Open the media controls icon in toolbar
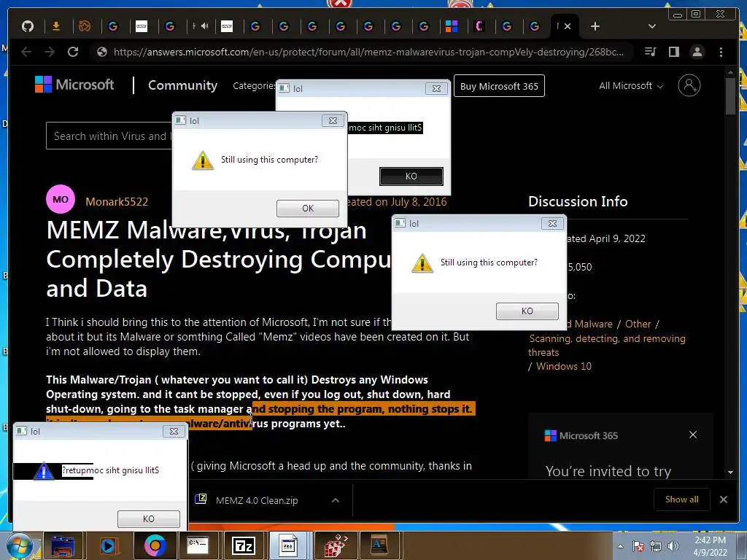The image size is (747, 560). [x=650, y=52]
